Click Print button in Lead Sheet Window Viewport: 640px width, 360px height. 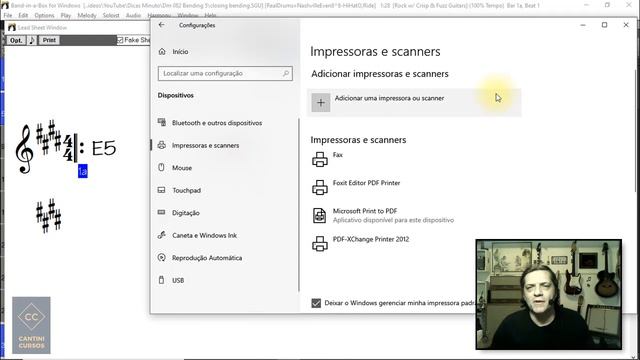(x=49, y=40)
